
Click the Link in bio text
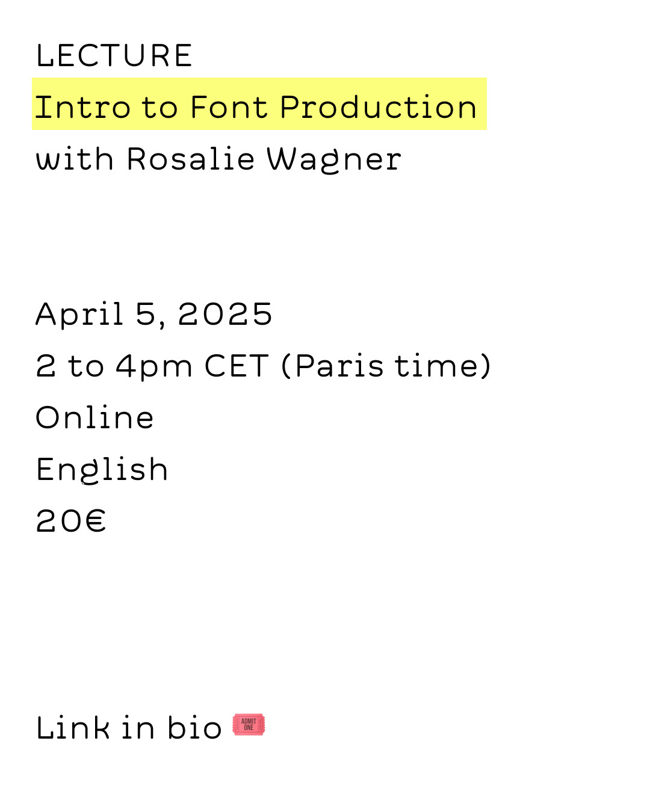pyautogui.click(x=129, y=728)
